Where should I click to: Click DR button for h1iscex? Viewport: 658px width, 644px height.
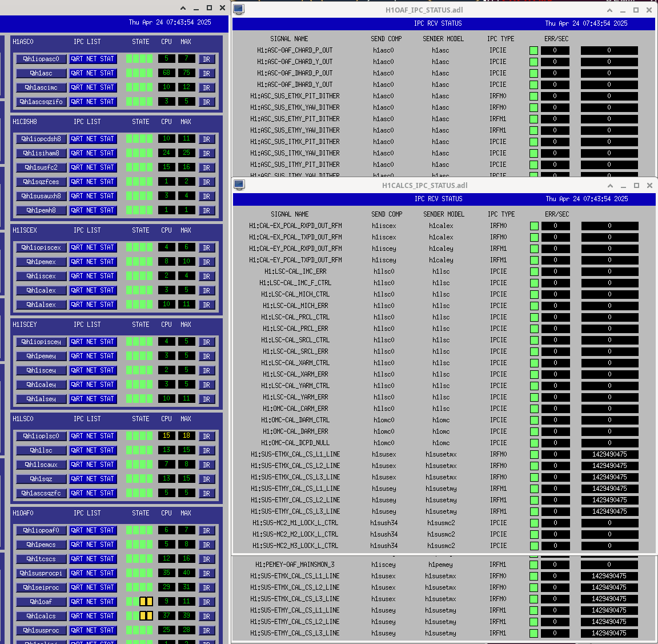tap(206, 276)
